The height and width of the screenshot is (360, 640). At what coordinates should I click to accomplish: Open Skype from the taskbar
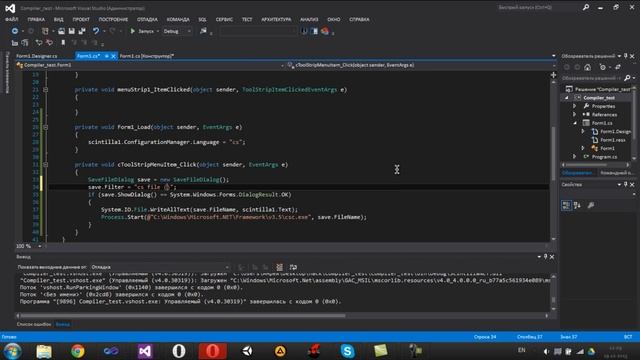pyautogui.click(x=347, y=351)
